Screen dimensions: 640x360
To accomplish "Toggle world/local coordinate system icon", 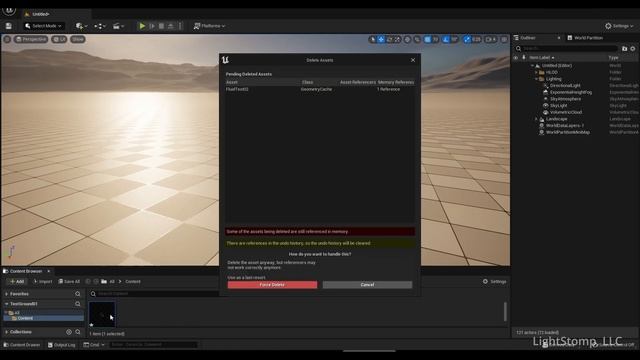I will 407,40.
